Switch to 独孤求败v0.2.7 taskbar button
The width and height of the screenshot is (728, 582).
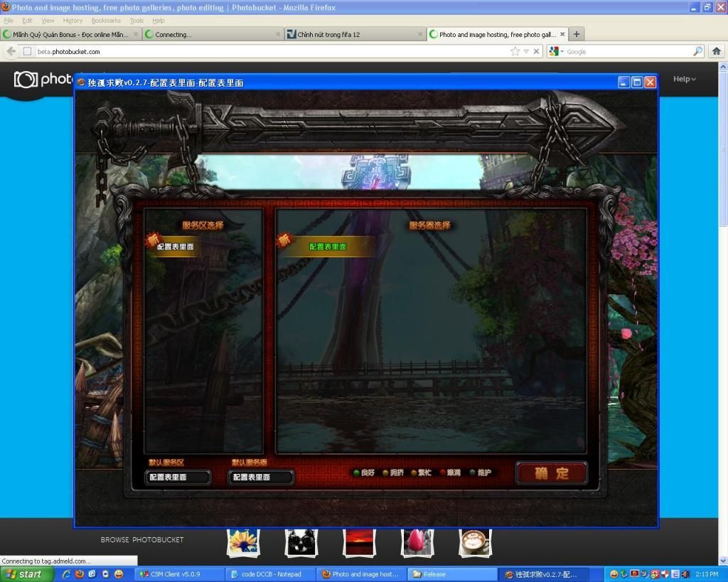click(x=545, y=574)
